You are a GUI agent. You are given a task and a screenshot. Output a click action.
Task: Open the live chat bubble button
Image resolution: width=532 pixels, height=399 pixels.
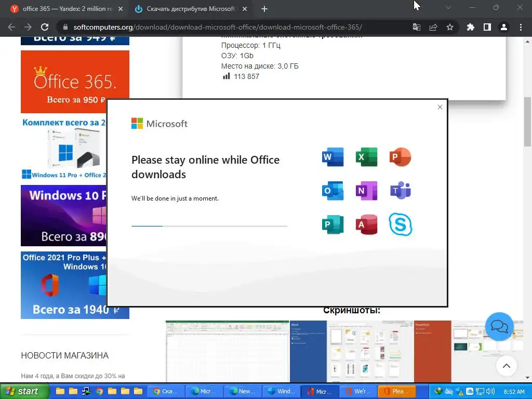pyautogui.click(x=499, y=327)
